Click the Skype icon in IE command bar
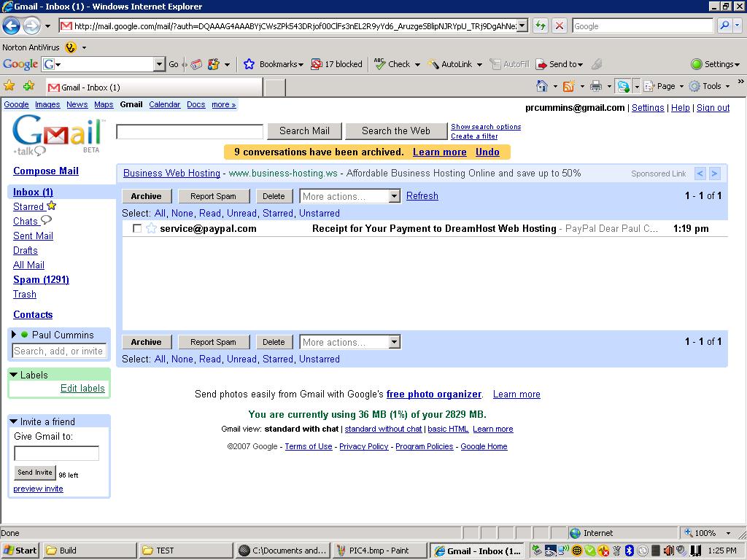Viewport: 747px width, 560px height. click(x=623, y=86)
